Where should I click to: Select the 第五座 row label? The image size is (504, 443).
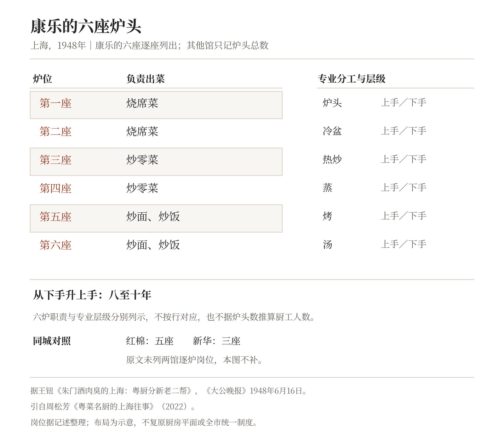55,217
